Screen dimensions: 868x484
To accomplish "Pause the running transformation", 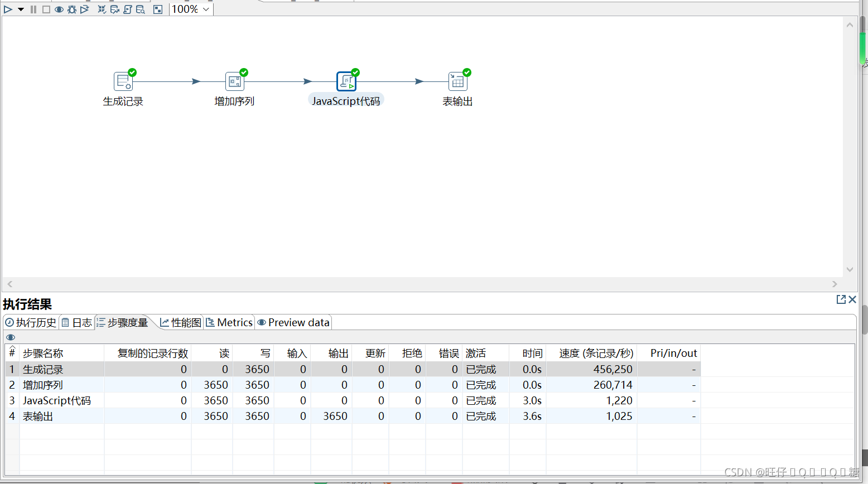I will pos(33,9).
